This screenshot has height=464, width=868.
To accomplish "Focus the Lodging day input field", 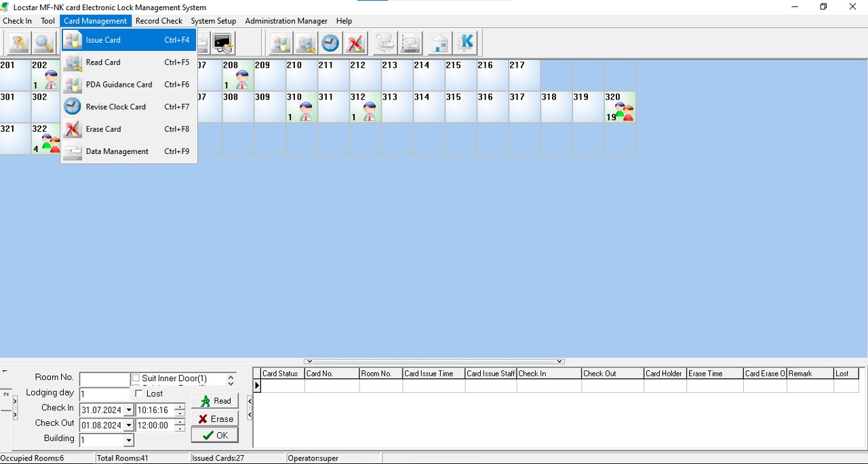I will (x=104, y=394).
